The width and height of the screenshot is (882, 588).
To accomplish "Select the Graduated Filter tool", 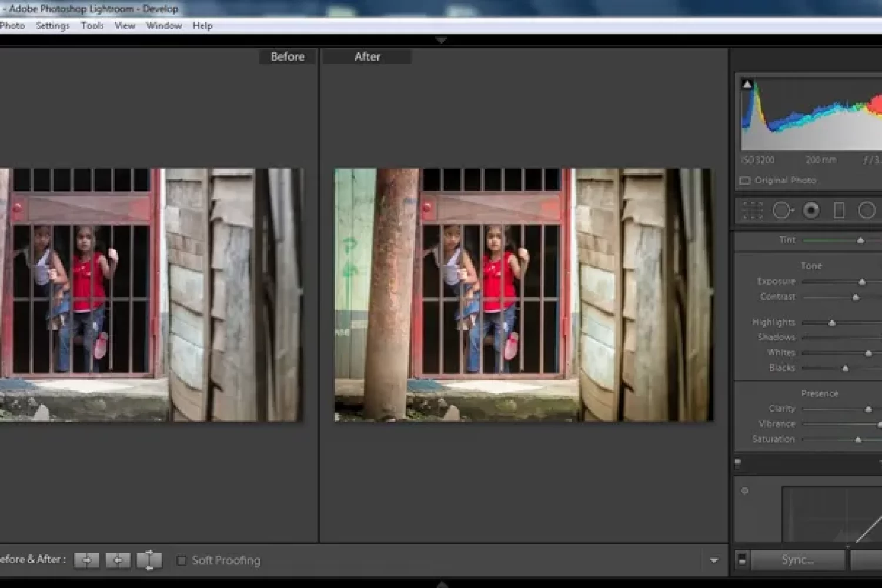I will click(839, 211).
